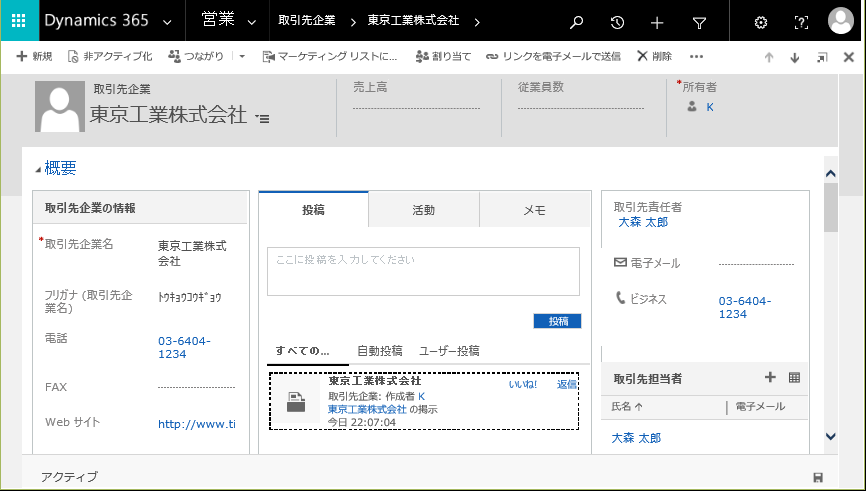
Task: Open 東京工業株式会社 link in the post
Action: (x=367, y=409)
